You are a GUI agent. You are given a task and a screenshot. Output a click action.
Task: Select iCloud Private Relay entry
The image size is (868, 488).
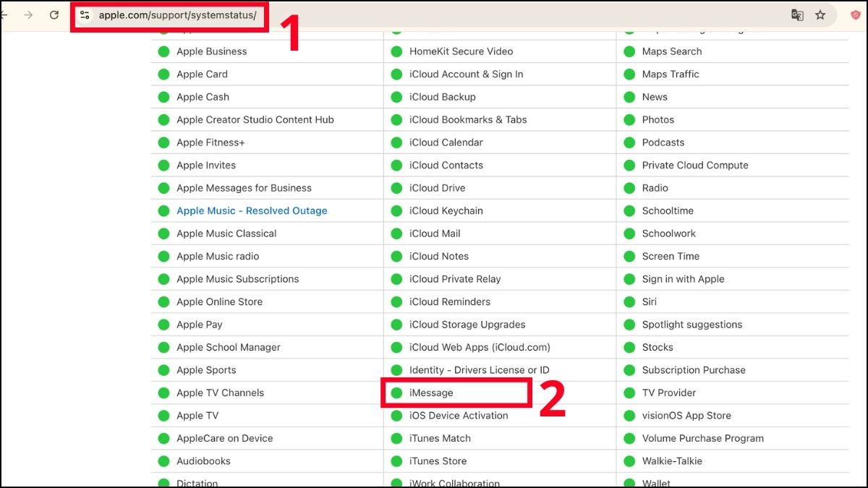[455, 279]
